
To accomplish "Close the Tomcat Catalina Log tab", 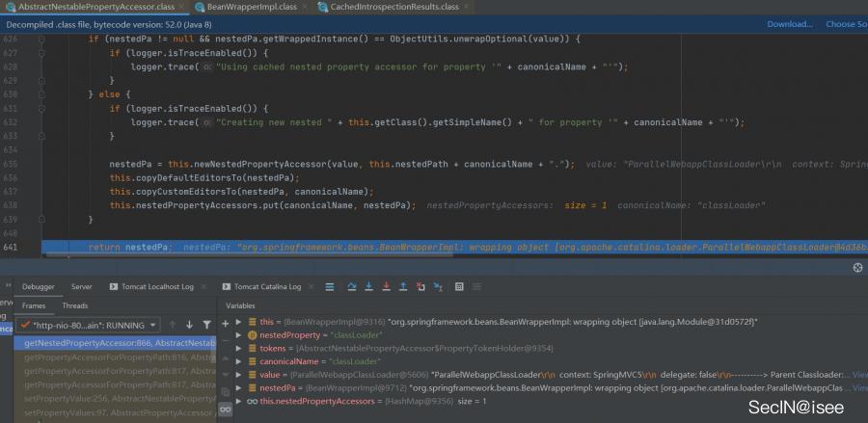I will coord(312,286).
